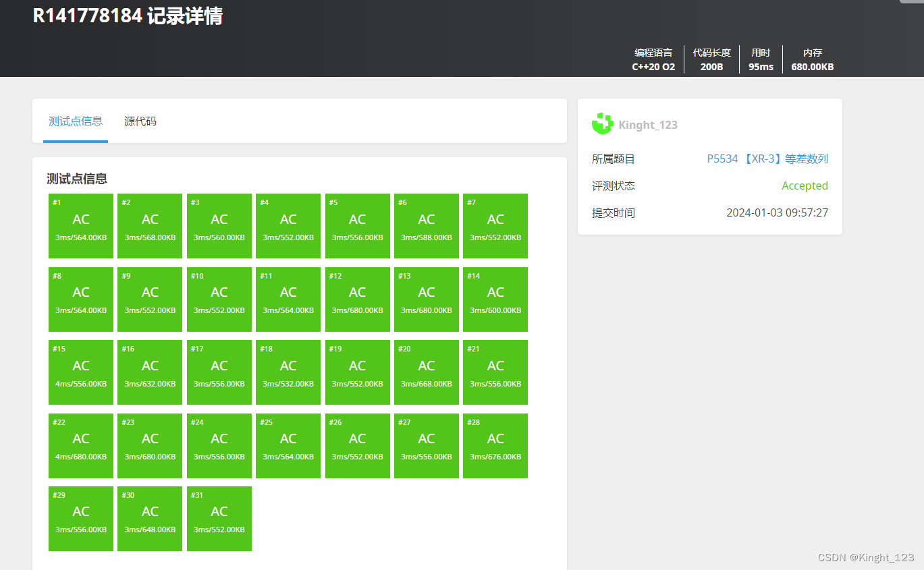Open test case #29 AC tile
This screenshot has width=924, height=570.
coord(81,519)
